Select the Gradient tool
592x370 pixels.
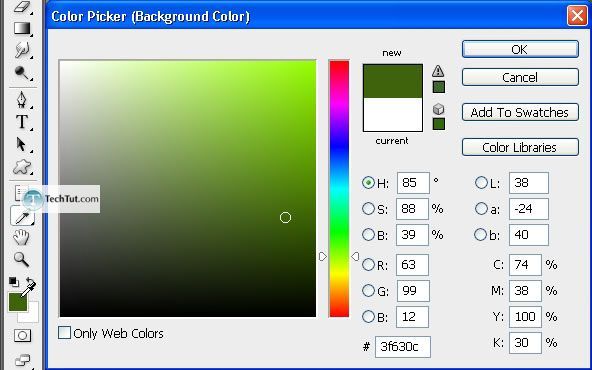coord(22,29)
